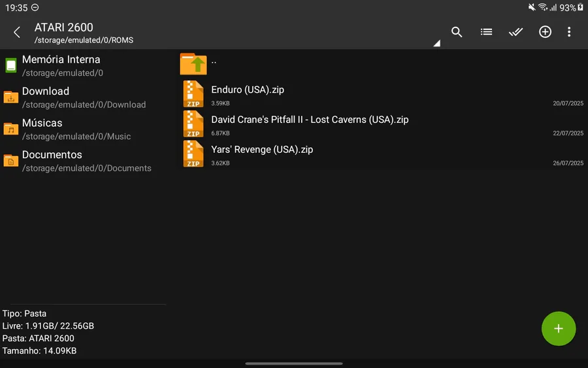Tap the Pasta: ATARI 2600 info line

tap(39, 339)
